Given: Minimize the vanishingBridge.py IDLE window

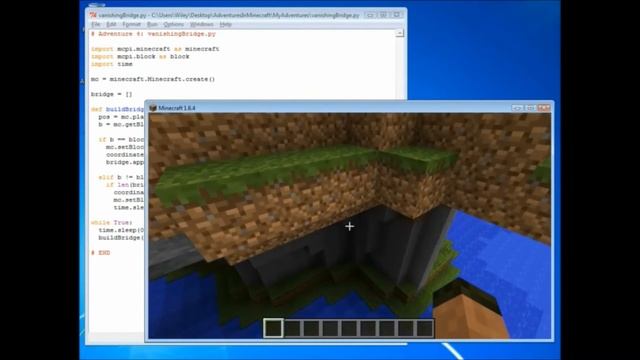Looking at the screenshot, I should click(370, 15).
